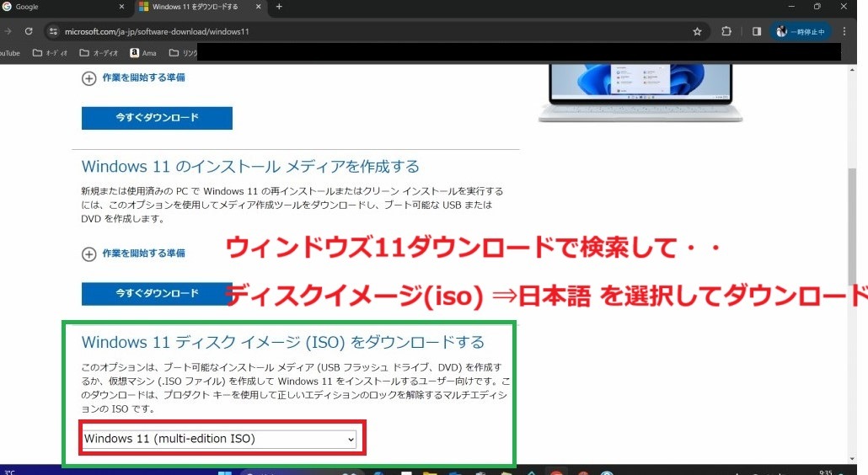
Task: Click the paragraph starting 新規または使用済みの PC
Action: (x=292, y=205)
